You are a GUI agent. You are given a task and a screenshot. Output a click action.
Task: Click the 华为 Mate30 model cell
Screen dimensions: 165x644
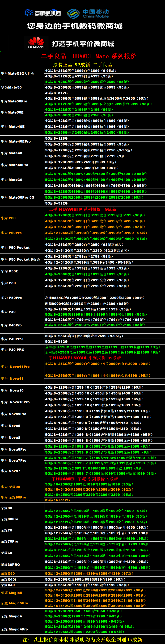(22, 180)
